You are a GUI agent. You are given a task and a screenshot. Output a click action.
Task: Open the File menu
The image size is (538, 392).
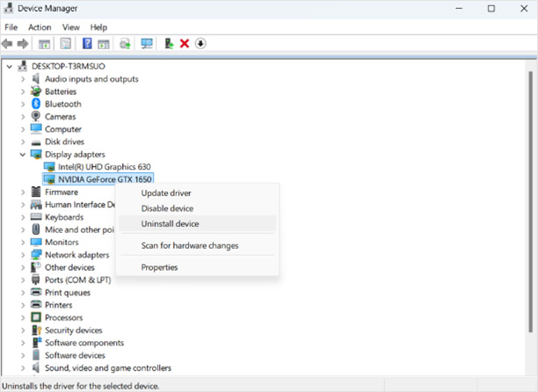click(x=11, y=27)
